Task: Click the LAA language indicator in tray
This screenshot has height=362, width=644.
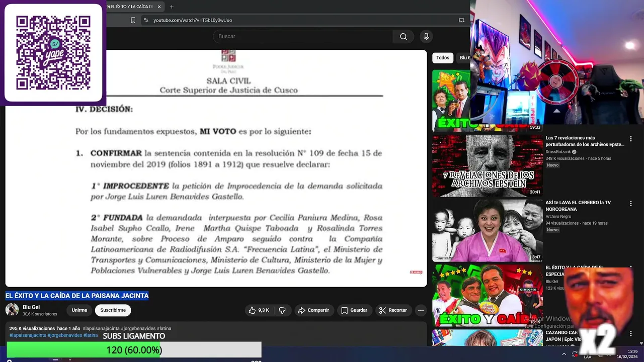Action: (x=587, y=357)
